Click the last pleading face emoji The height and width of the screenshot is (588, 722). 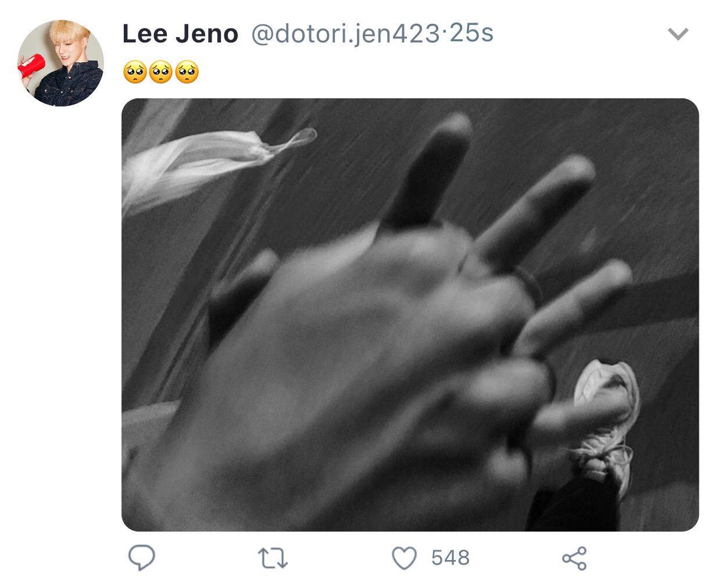(x=187, y=73)
